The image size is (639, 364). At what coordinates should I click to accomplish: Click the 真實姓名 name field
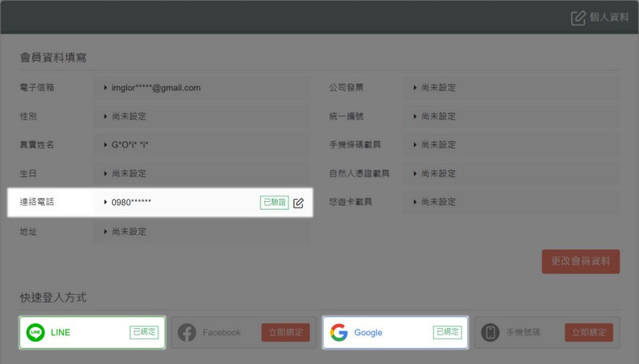point(201,145)
